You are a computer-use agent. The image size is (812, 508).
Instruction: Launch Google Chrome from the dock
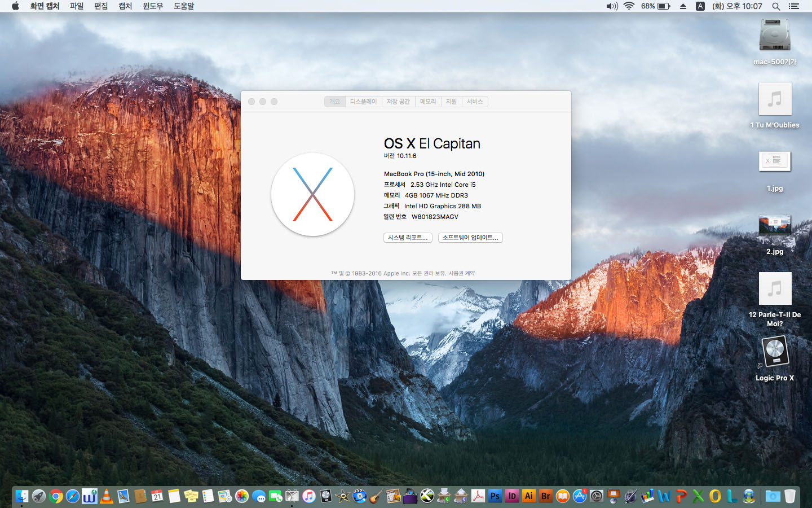(x=56, y=496)
